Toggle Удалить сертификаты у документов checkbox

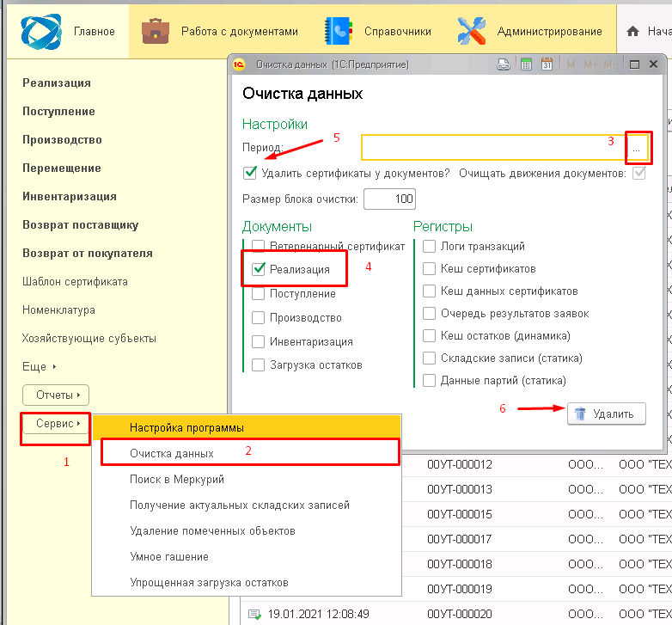(x=250, y=173)
